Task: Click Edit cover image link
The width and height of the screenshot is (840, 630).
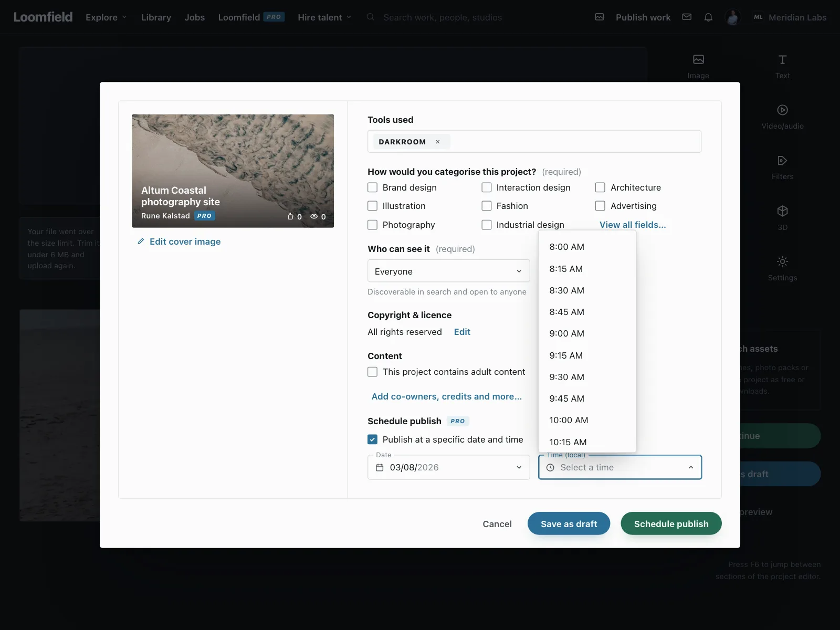Action: coord(185,241)
